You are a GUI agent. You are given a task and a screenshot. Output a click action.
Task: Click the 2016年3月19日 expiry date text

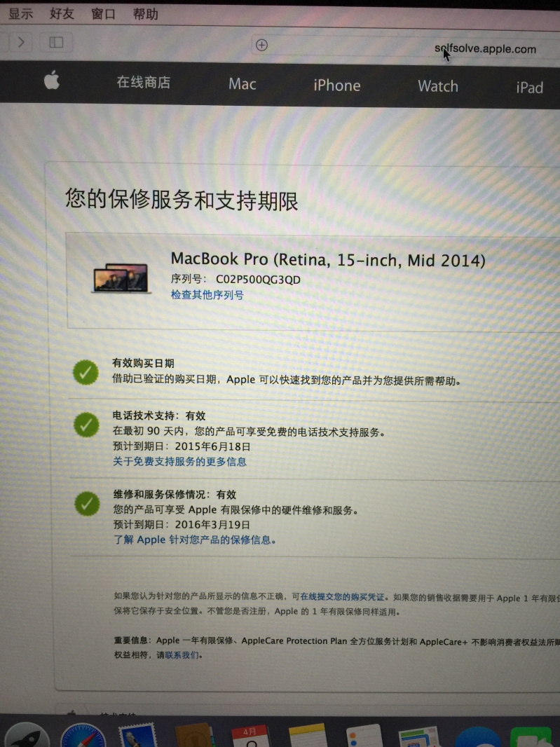tap(212, 525)
